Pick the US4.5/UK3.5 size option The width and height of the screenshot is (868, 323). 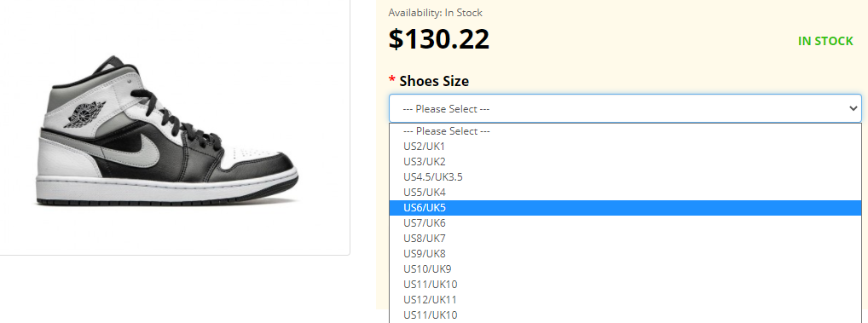(625, 177)
